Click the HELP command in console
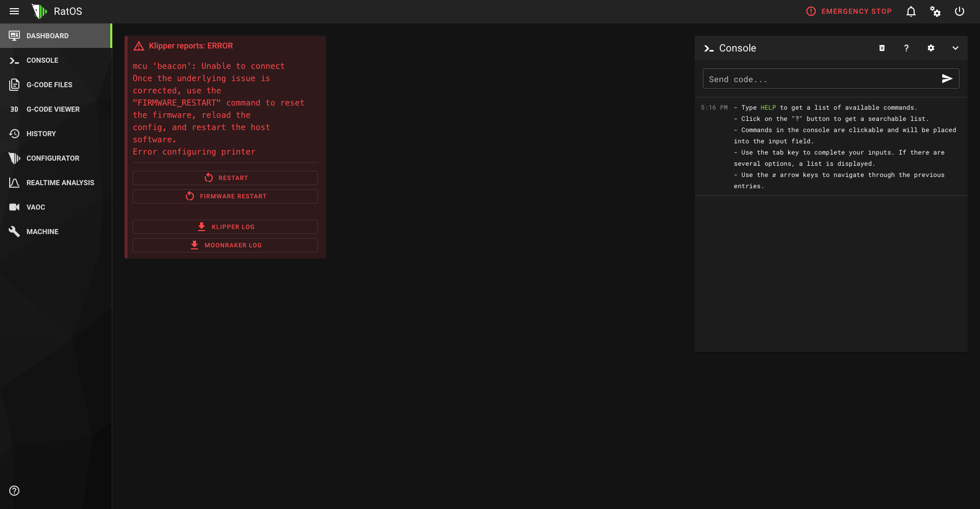 768,108
